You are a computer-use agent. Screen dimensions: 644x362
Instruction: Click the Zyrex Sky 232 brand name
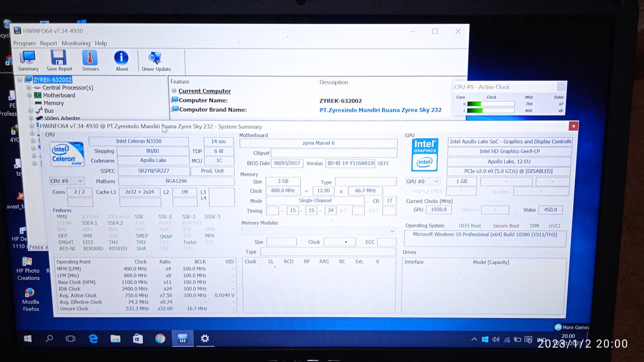pos(380,110)
